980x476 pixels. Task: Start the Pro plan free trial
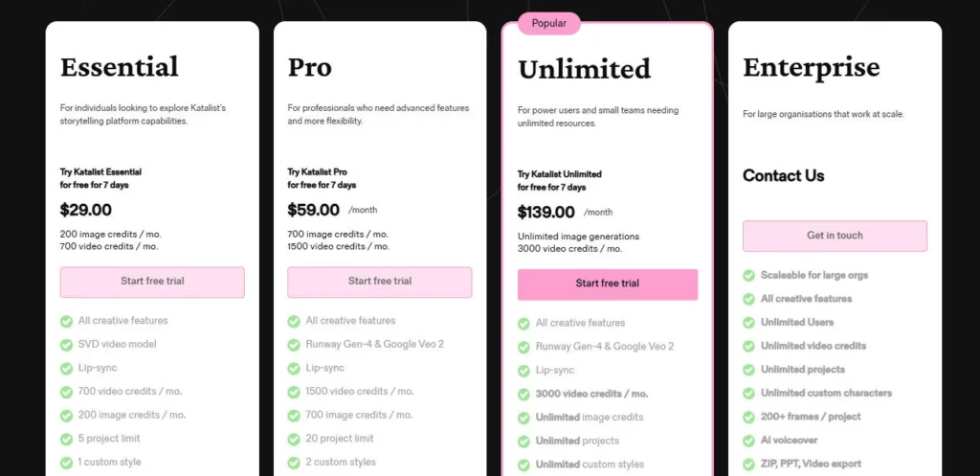[x=379, y=282]
